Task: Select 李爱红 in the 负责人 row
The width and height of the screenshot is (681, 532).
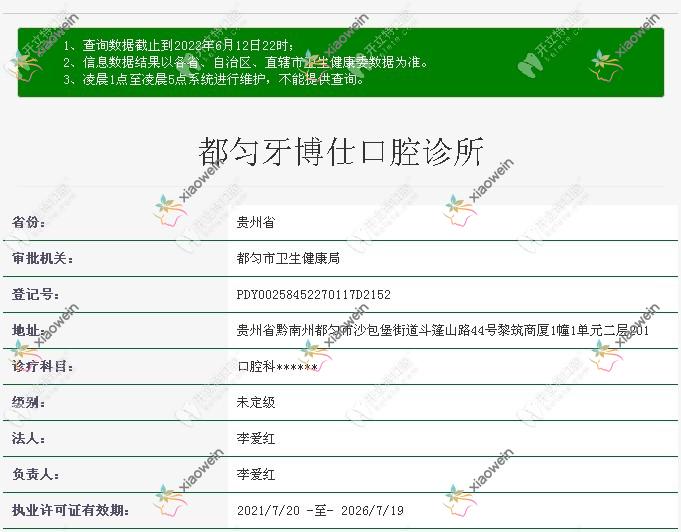Action: pos(256,474)
